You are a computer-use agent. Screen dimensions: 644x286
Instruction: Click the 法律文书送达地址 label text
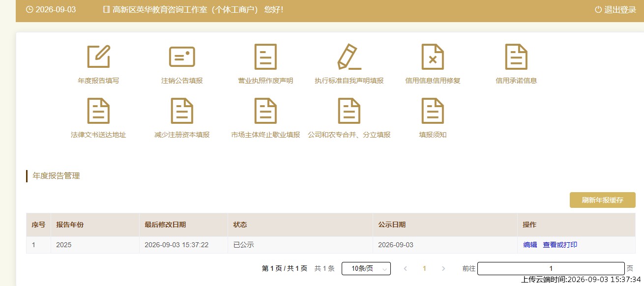(98, 135)
